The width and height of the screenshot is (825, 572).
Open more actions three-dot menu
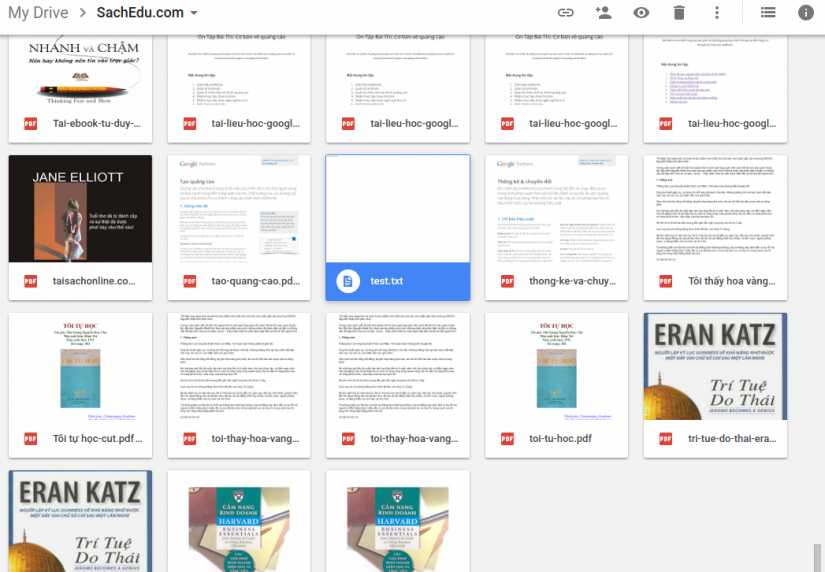click(717, 13)
